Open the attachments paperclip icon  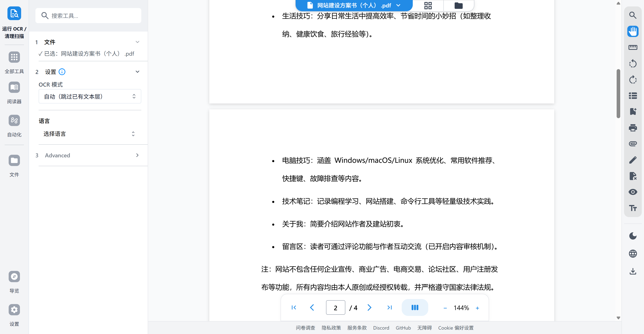click(633, 144)
